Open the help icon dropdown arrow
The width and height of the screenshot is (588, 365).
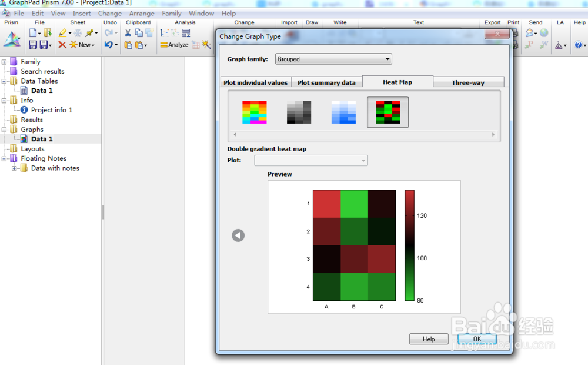click(x=584, y=45)
